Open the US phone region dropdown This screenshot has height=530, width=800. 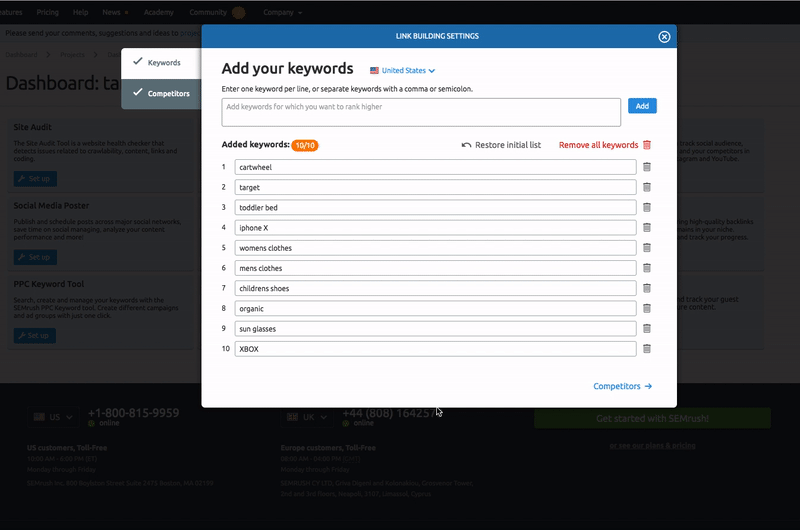(53, 417)
